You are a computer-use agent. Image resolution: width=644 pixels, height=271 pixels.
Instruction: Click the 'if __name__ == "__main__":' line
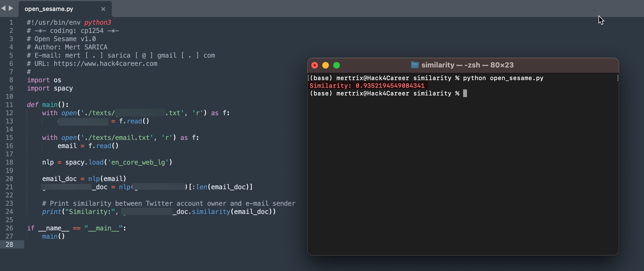76,228
